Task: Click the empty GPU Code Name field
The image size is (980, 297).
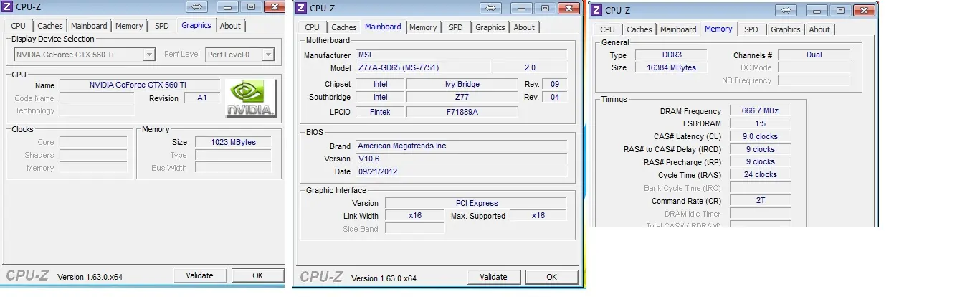Action: tap(97, 98)
